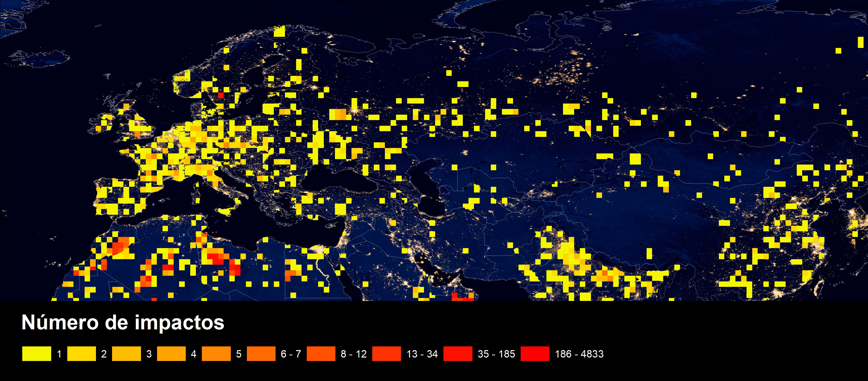The height and width of the screenshot is (381, 868).
Task: Click the swatch labeled 35 - 185
Action: (458, 354)
